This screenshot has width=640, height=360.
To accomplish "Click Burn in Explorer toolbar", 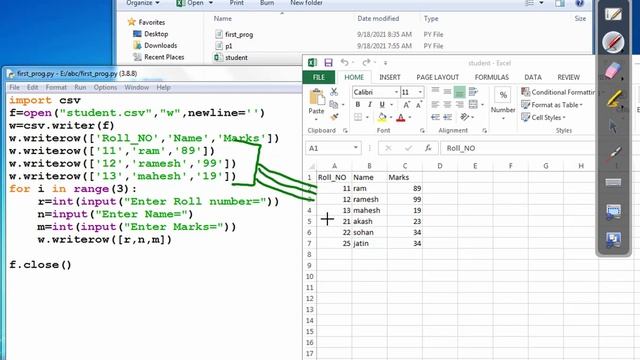I will coord(267,3).
